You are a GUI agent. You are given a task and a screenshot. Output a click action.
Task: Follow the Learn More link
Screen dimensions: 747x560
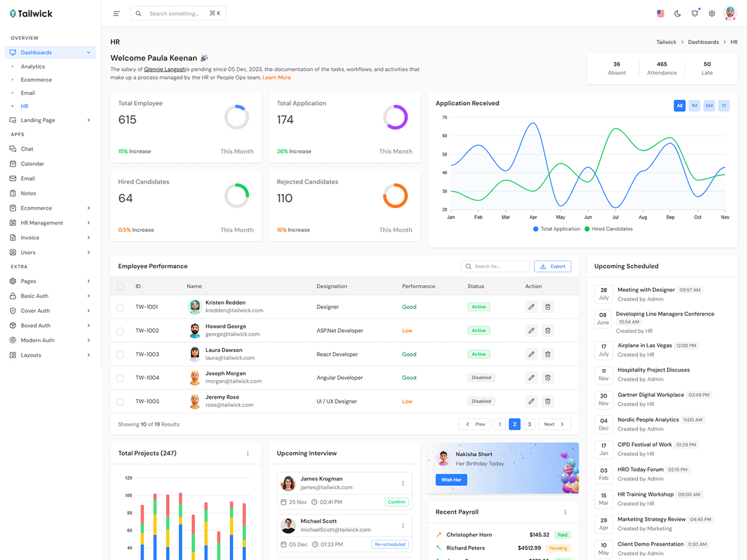click(276, 78)
